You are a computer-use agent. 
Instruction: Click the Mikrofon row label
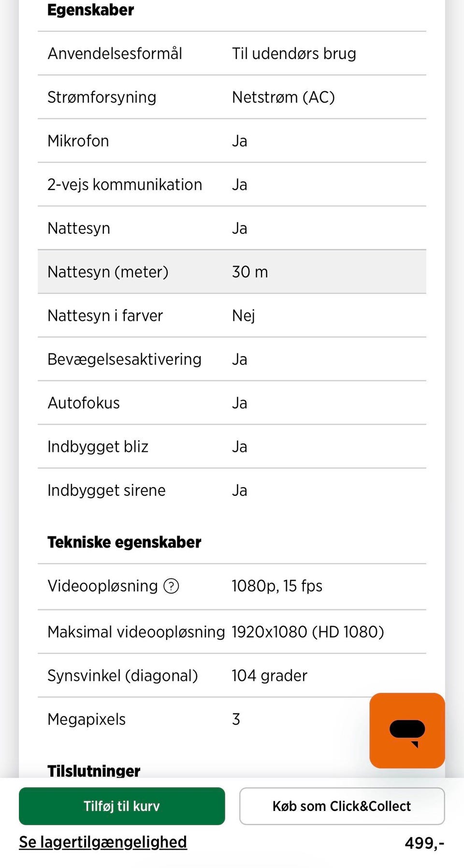coord(78,141)
